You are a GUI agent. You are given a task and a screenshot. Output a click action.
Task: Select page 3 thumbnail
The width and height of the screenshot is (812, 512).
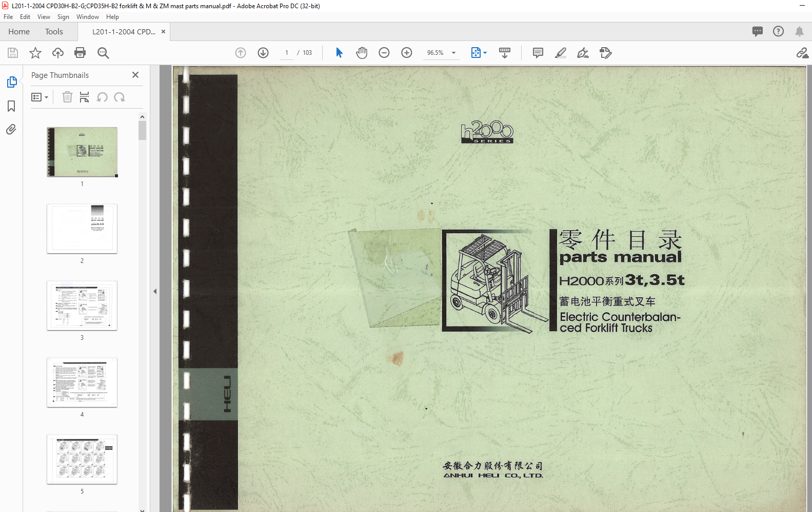[x=82, y=305]
